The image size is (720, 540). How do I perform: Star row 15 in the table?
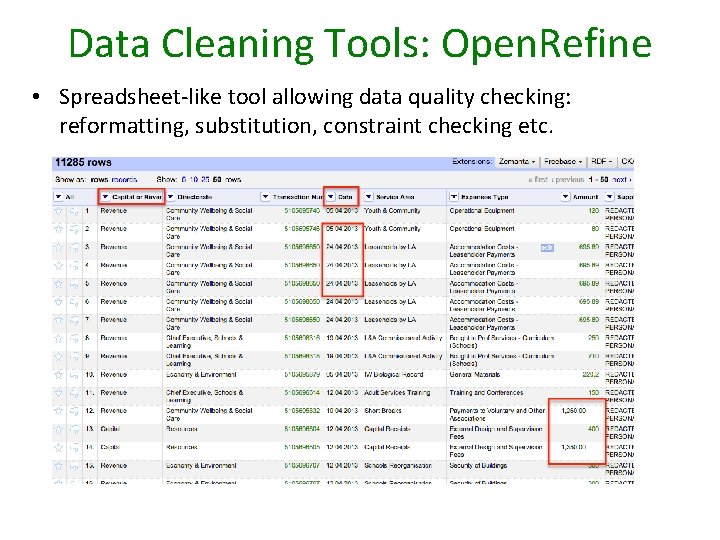[x=58, y=466]
